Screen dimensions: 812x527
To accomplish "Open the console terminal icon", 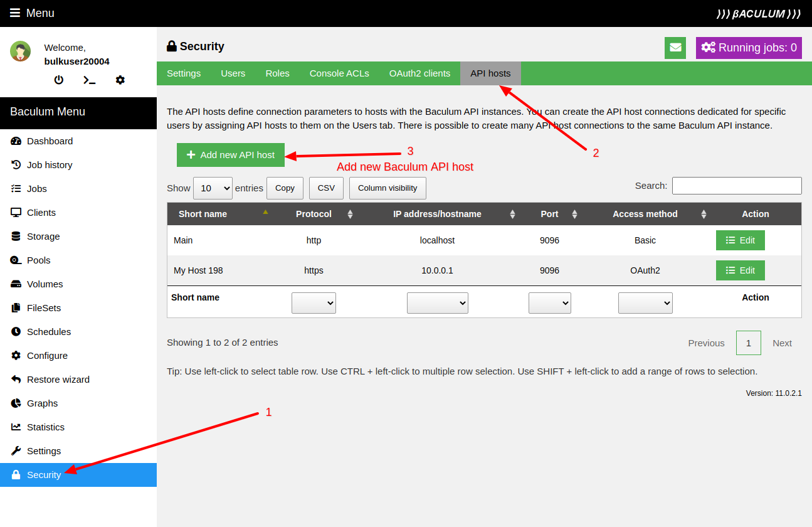I will click(x=90, y=80).
